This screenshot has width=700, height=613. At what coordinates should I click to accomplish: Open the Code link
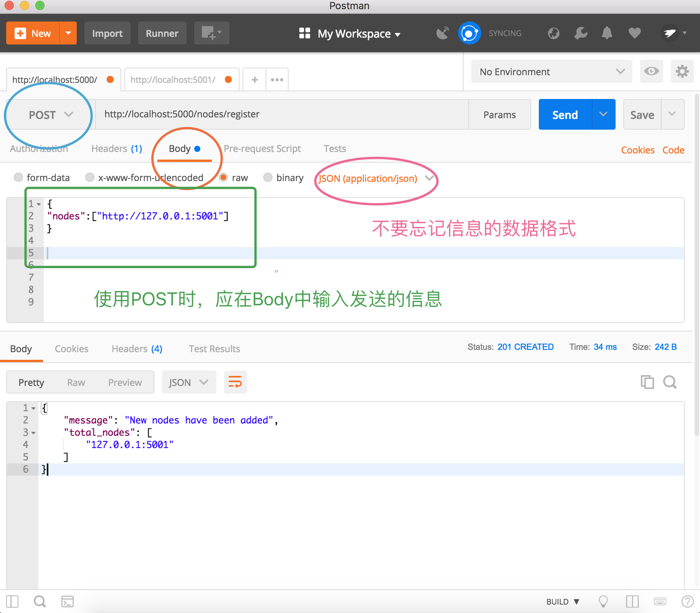tap(673, 150)
